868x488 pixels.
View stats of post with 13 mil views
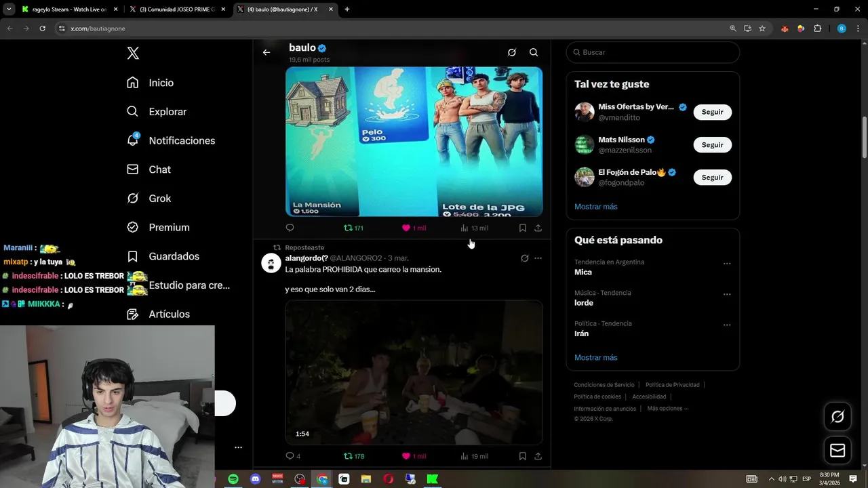tap(474, 228)
